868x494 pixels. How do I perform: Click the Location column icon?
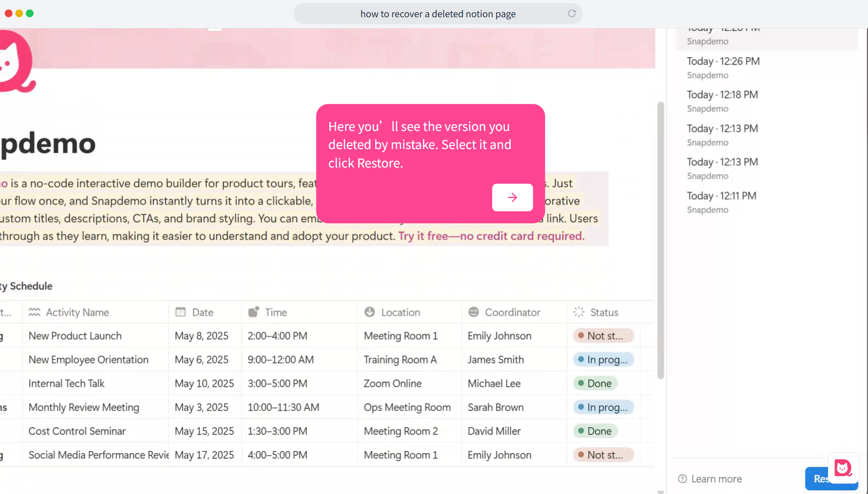370,312
